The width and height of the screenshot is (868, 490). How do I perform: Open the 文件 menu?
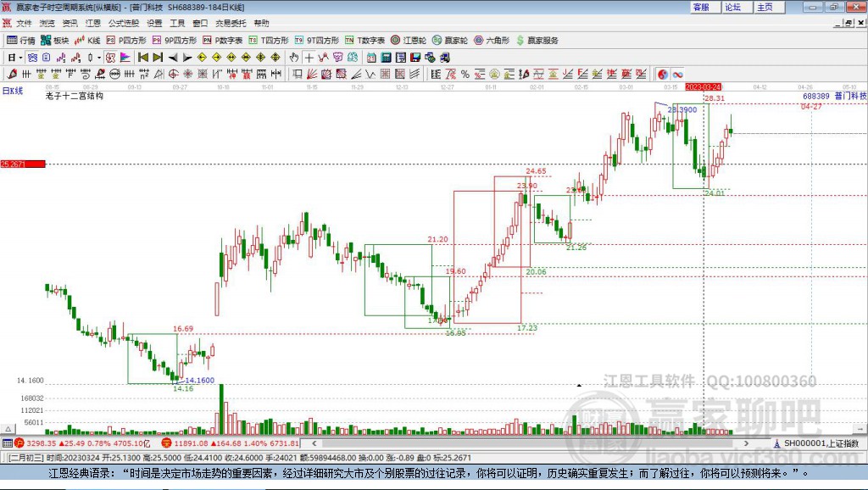tap(24, 23)
